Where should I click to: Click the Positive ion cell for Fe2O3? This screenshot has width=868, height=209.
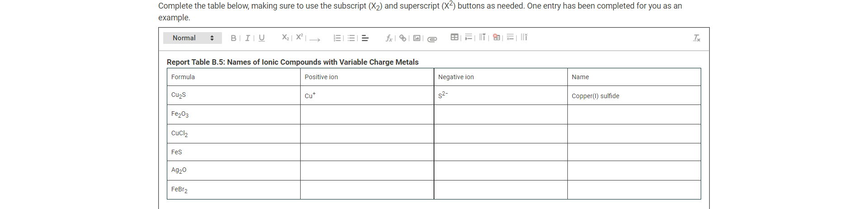(367, 114)
